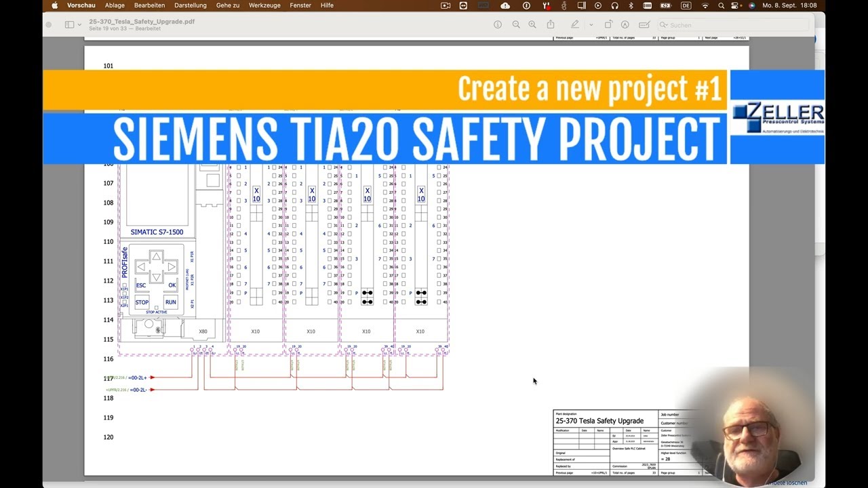Open the Bearbeiten menu
Image resolution: width=868 pixels, height=488 pixels.
(149, 5)
